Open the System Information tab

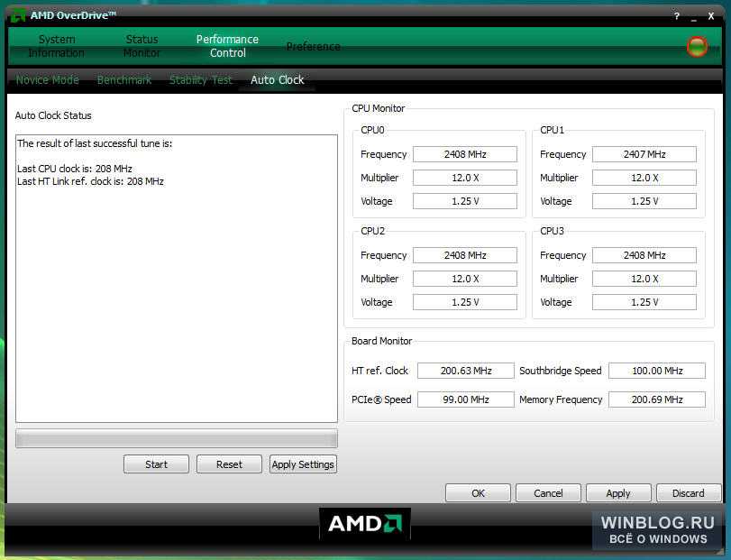click(x=57, y=46)
